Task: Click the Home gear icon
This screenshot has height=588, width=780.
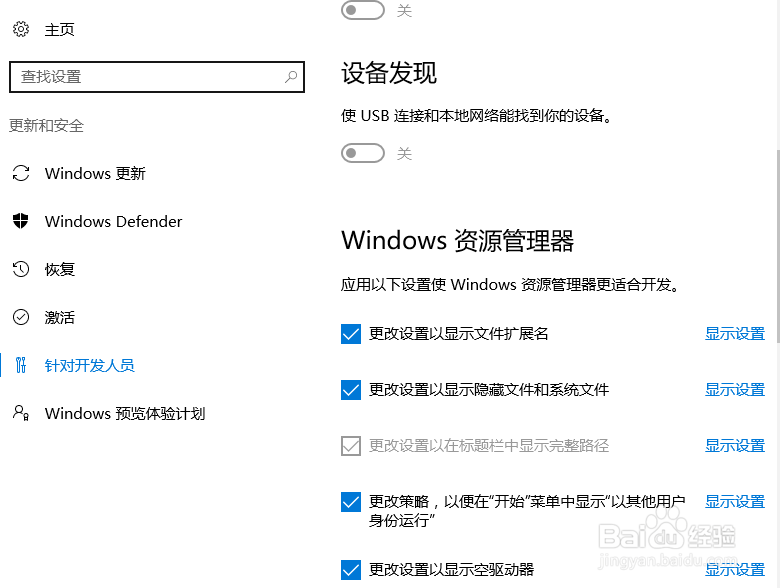Action: pos(21,29)
